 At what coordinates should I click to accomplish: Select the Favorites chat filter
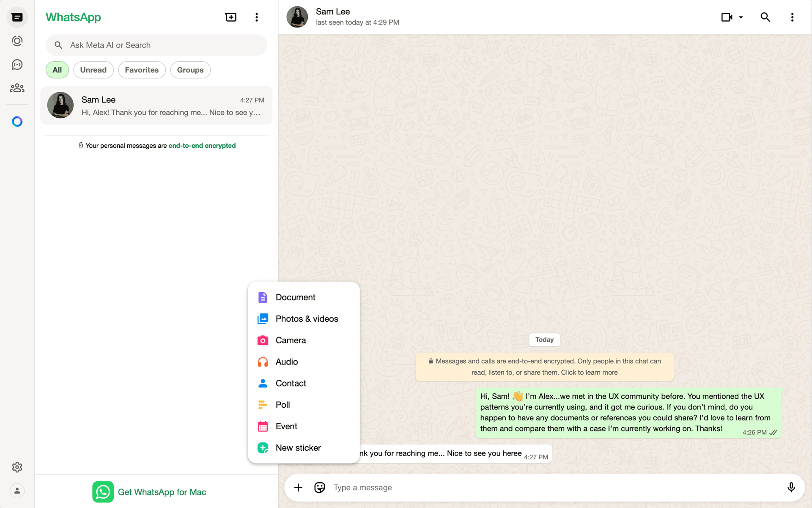pos(142,70)
